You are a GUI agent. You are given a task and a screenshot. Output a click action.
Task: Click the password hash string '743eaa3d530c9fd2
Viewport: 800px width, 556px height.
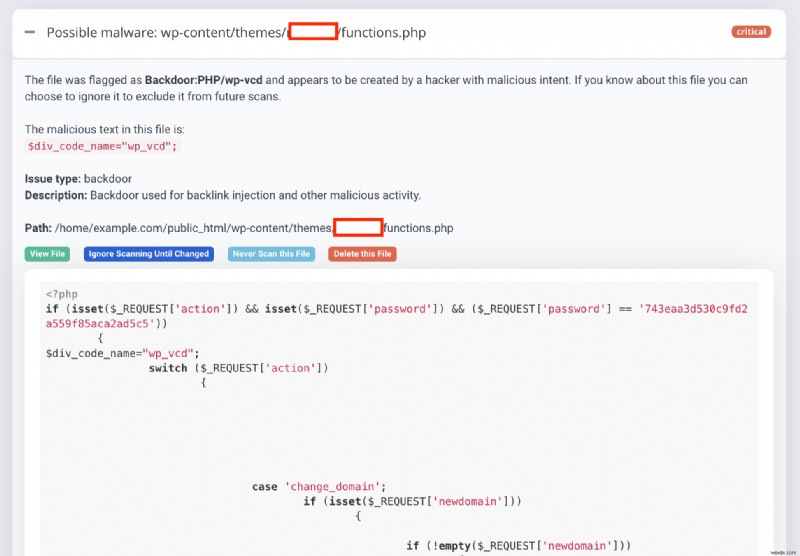(693, 309)
